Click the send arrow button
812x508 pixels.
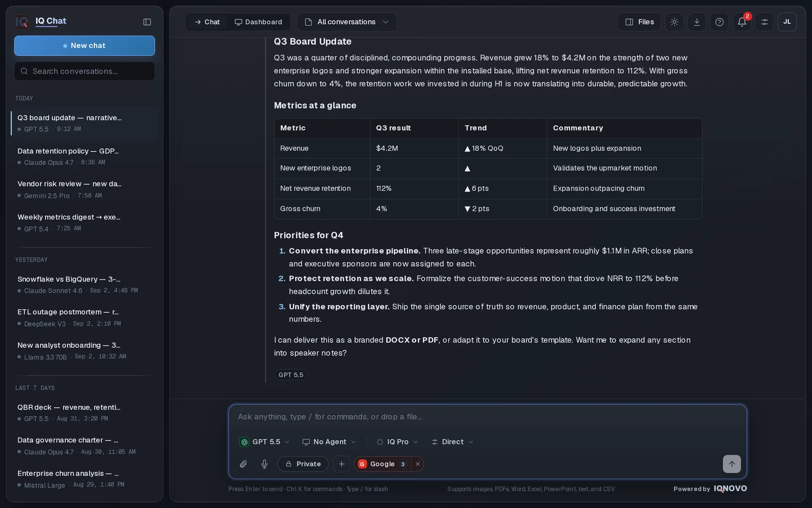(x=731, y=464)
